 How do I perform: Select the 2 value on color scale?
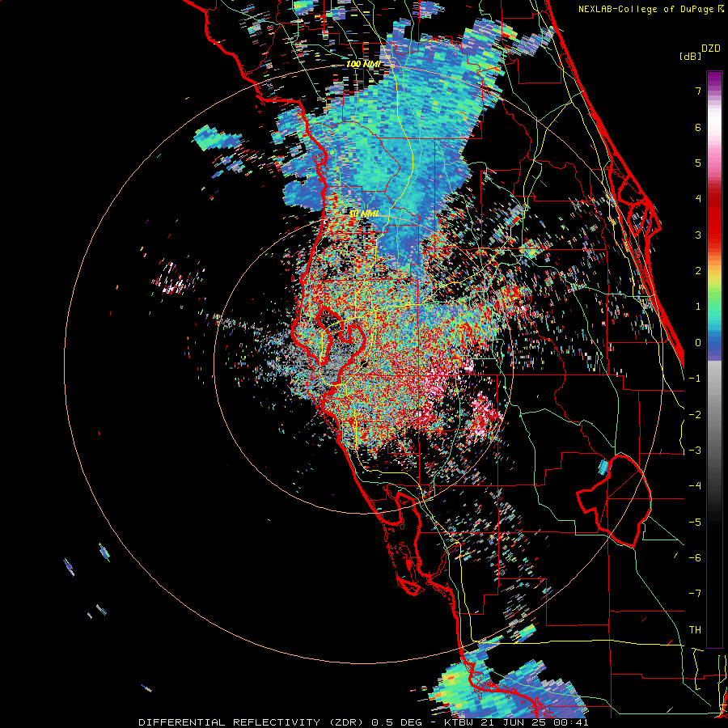[x=698, y=271]
